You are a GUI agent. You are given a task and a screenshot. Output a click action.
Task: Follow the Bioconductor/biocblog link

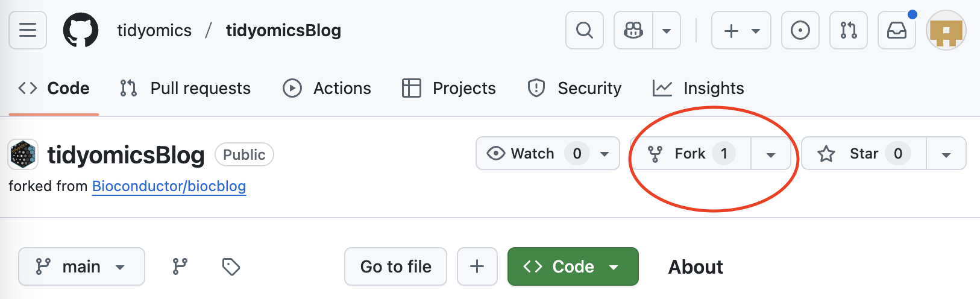[x=169, y=186]
